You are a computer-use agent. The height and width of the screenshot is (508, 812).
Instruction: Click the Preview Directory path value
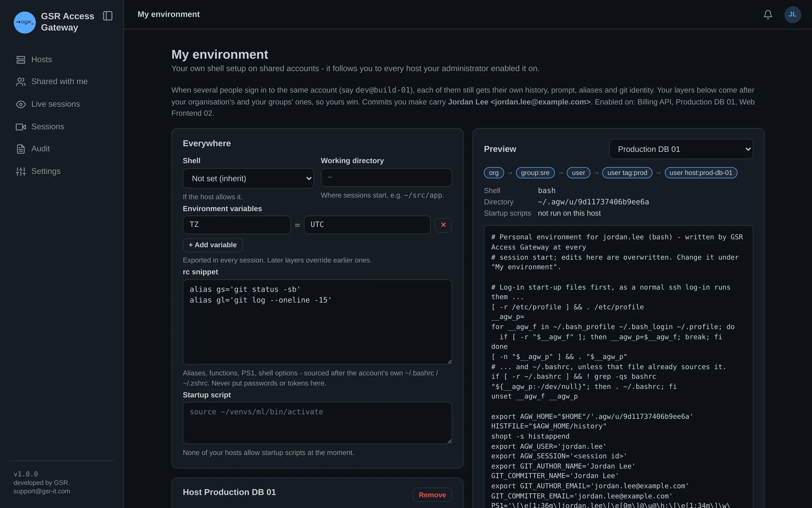[593, 202]
